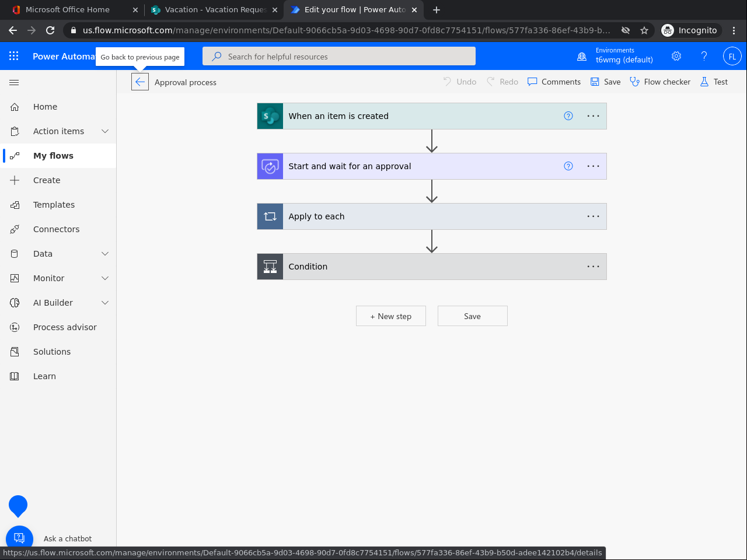Open more options for the approval step
Image resolution: width=747 pixels, height=560 pixels.
(594, 166)
